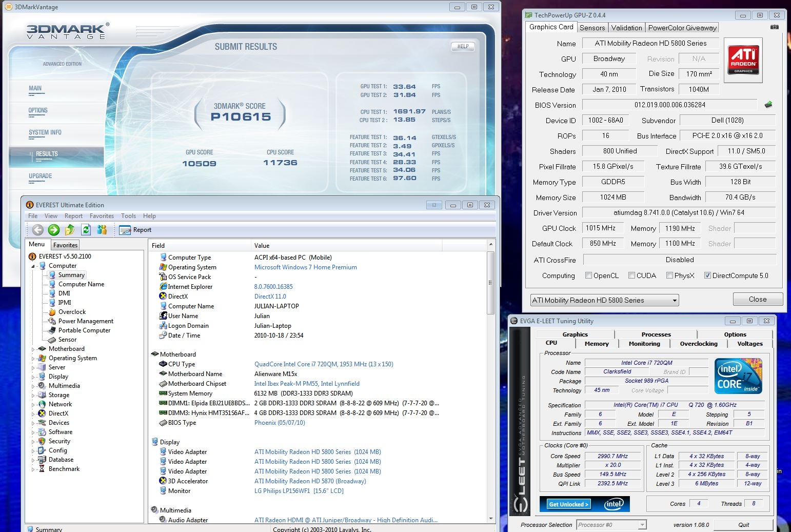This screenshot has width=791, height=532.
Task: Open the DirectX 11.0 value link
Action: coord(270,297)
